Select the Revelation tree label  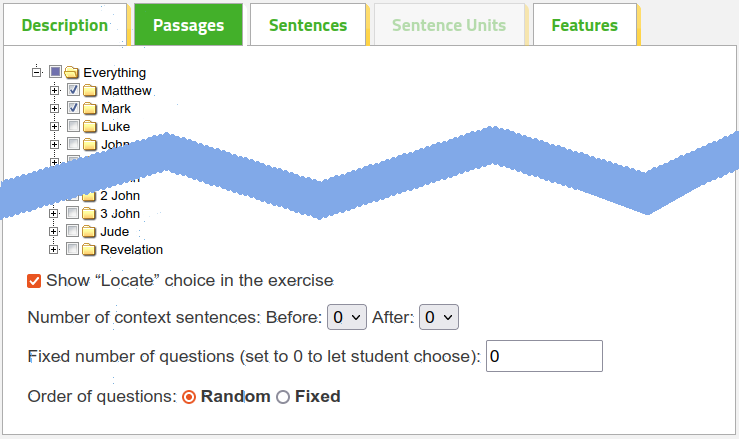(131, 249)
